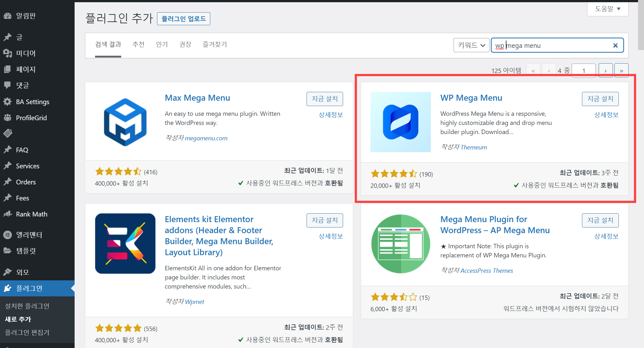Click the Upload Plugin button

(184, 19)
